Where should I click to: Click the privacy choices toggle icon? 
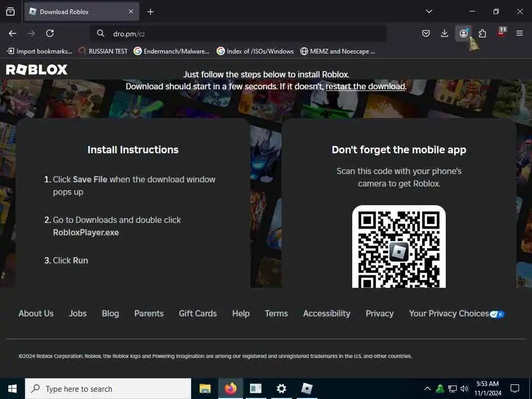(497, 314)
